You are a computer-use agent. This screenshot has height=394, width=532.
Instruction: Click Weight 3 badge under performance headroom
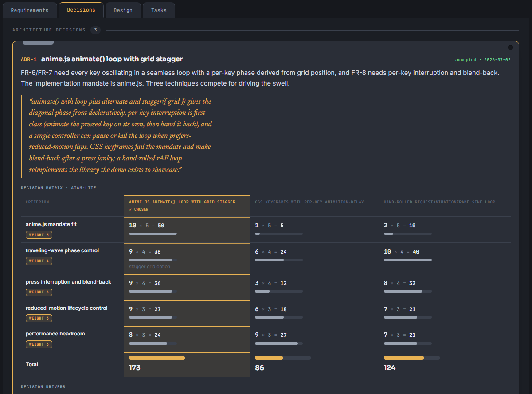point(39,344)
